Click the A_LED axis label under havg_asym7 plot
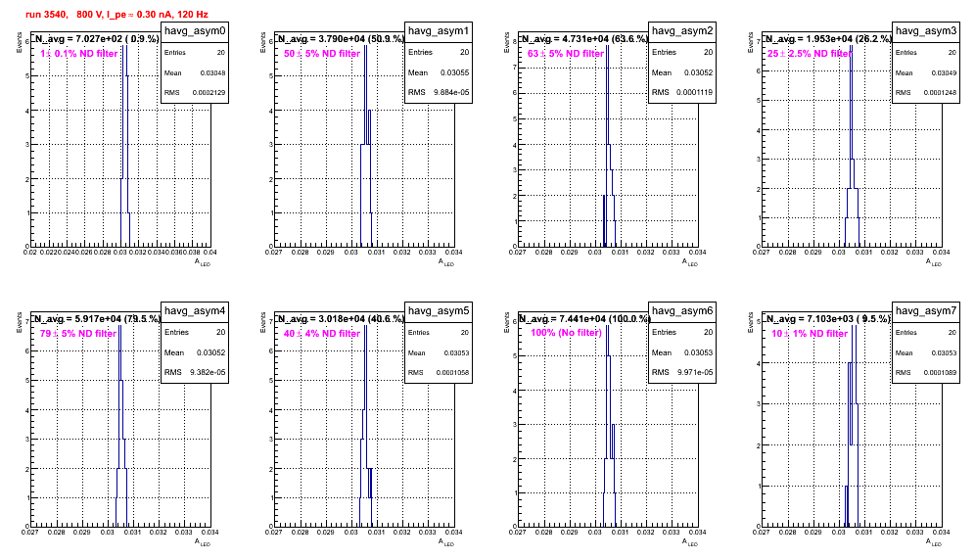 [934, 542]
